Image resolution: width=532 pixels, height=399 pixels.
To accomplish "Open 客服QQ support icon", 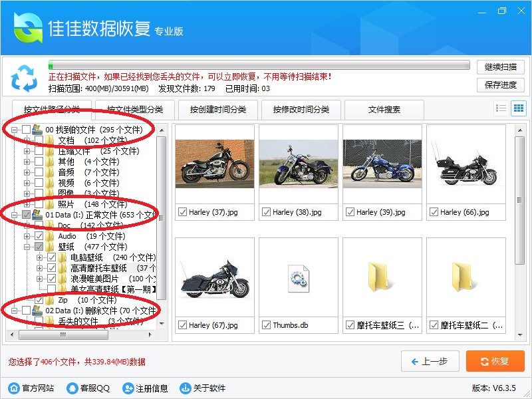I will [x=72, y=388].
